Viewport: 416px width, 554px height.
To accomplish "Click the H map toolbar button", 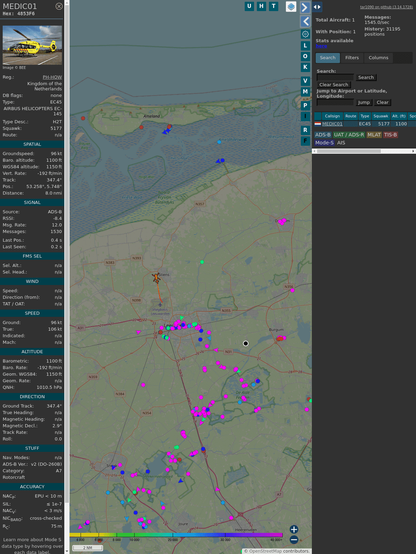I will pos(261,6).
